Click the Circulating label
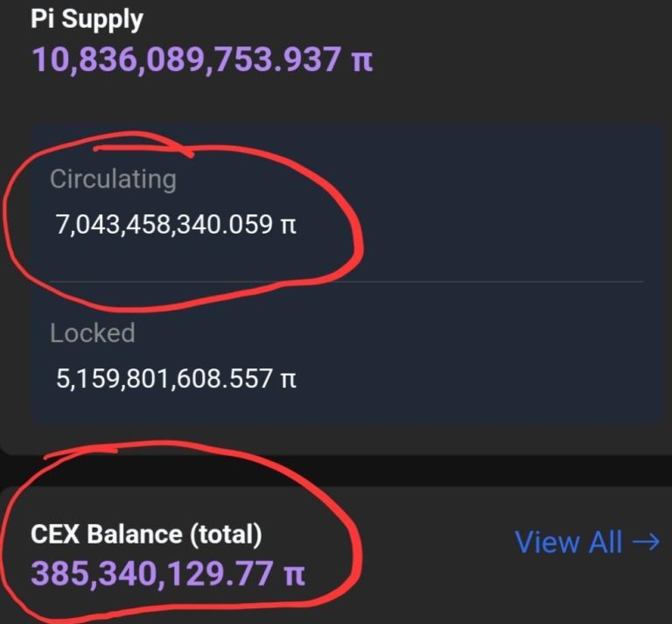Image resolution: width=672 pixels, height=624 pixels. pos(113,179)
